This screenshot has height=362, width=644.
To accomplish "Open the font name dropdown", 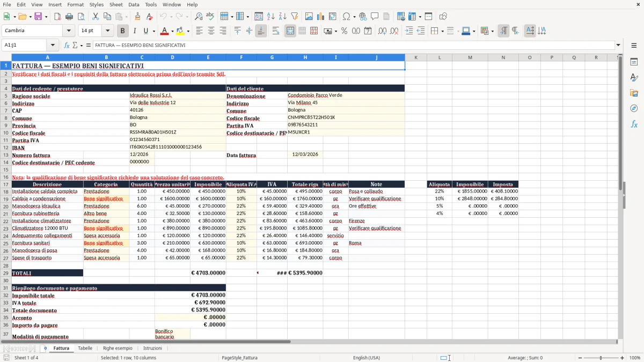I will click(70, 31).
